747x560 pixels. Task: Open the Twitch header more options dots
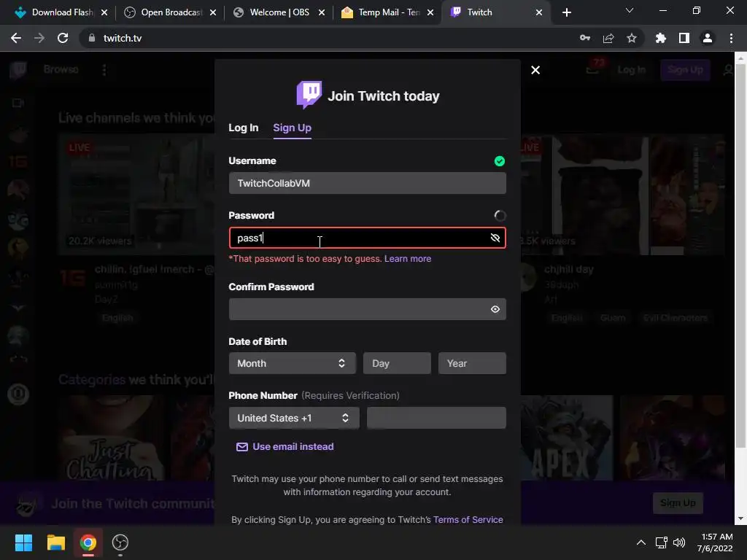(104, 70)
